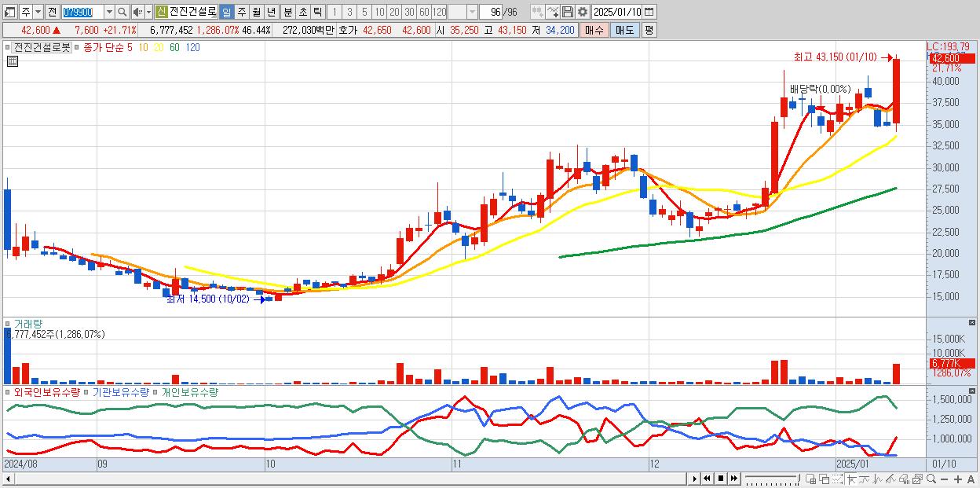Click the stacked chart windows icon
Viewport: 980px width, 488px height.
916,479
